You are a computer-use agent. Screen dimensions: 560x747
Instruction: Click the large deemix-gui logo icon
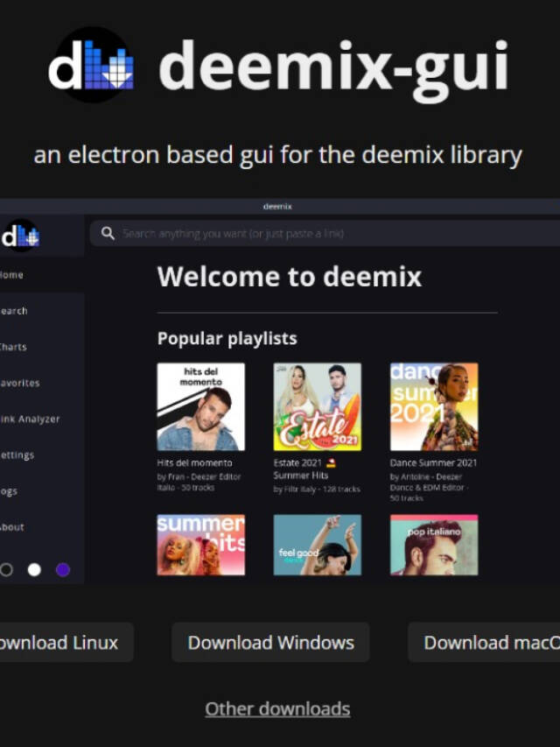point(91,65)
